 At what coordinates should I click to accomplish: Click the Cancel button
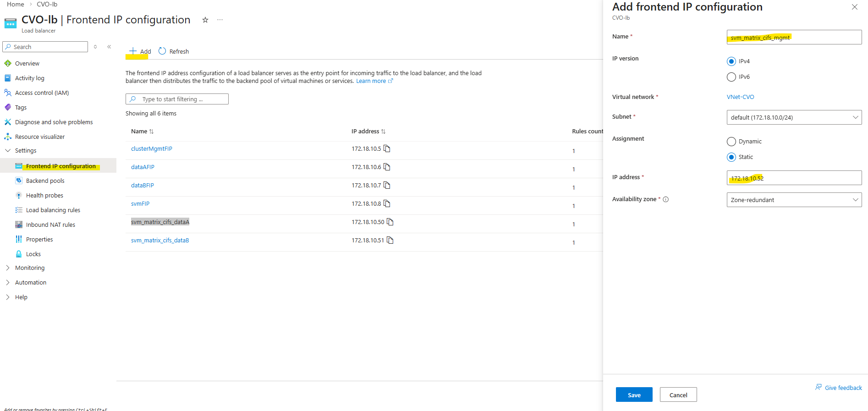coord(678,395)
